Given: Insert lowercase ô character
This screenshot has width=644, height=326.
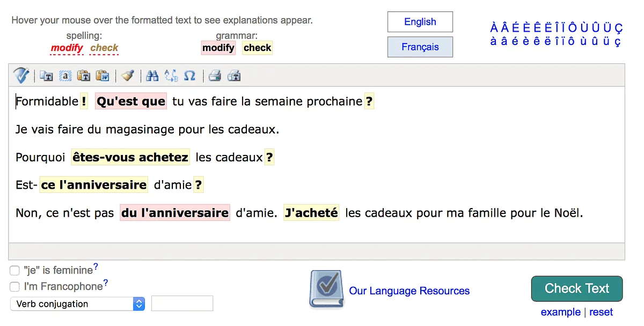Looking at the screenshot, I should pos(571,41).
